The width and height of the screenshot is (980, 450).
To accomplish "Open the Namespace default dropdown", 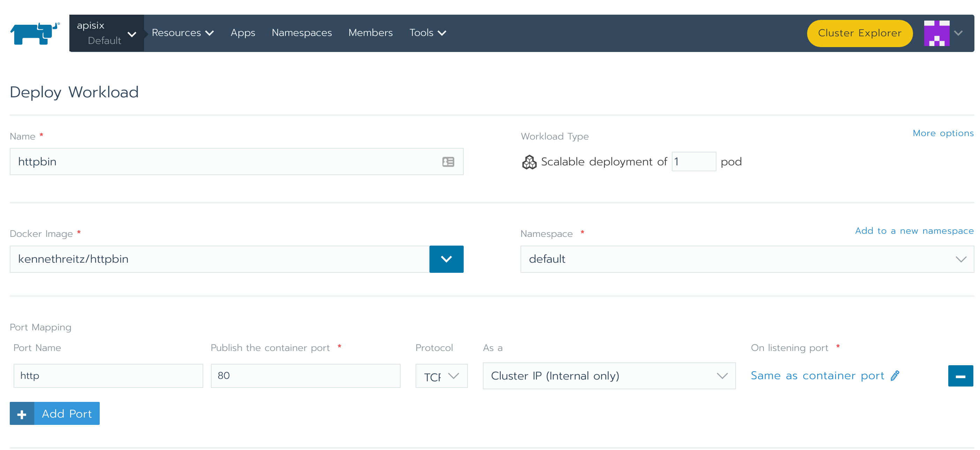I will click(746, 259).
